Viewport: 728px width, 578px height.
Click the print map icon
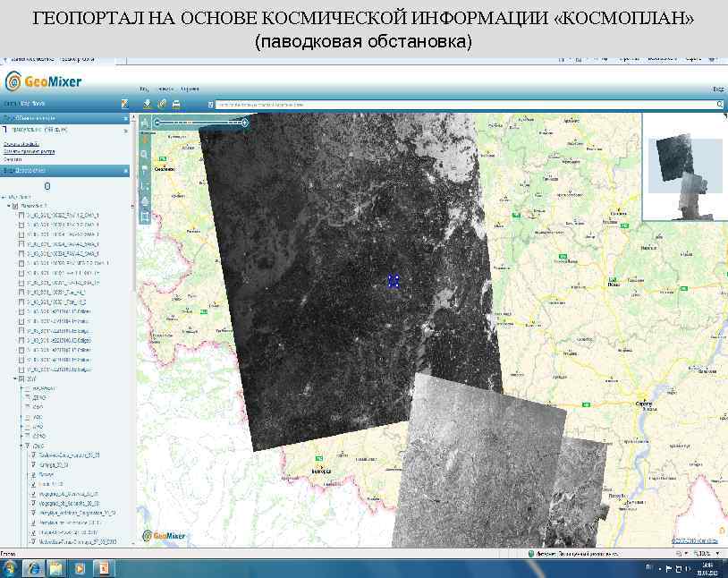pos(176,104)
